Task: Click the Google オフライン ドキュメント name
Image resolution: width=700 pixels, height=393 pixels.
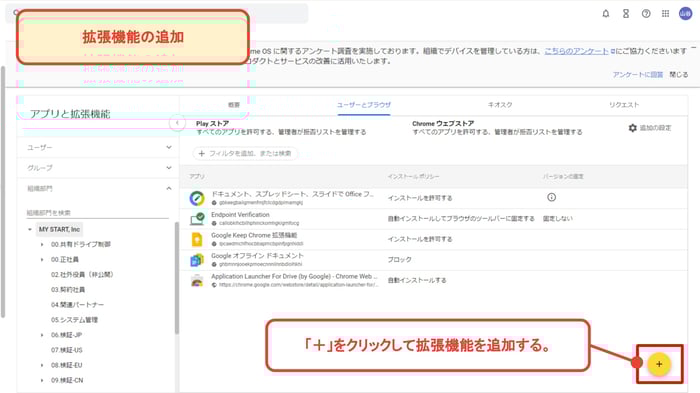Action: point(257,256)
